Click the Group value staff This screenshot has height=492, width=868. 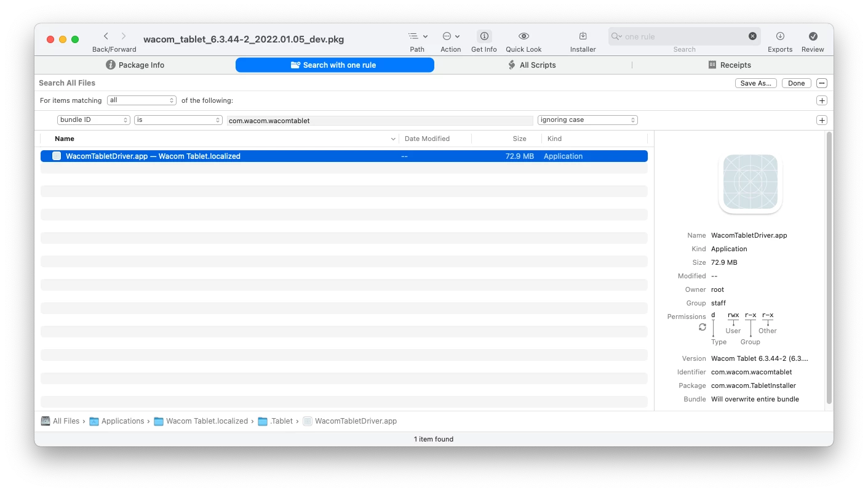coord(719,303)
